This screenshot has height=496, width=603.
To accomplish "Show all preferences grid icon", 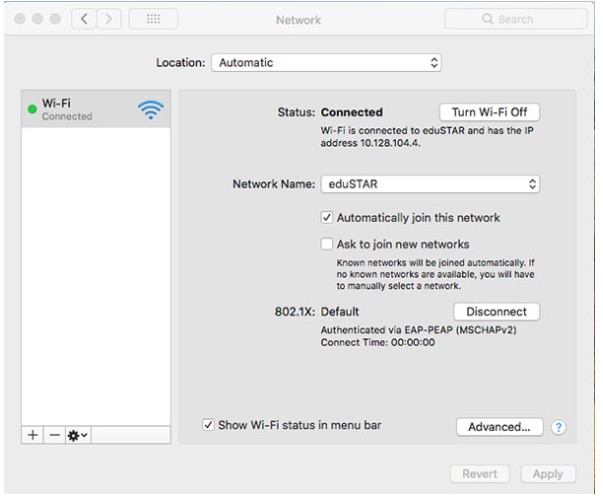I will 154,19.
